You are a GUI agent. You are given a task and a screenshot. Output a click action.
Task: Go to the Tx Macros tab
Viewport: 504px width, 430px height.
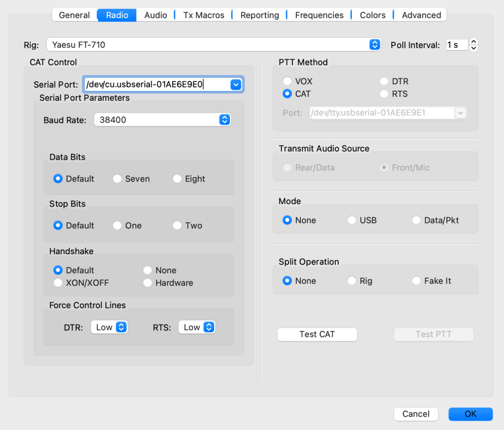pyautogui.click(x=203, y=15)
